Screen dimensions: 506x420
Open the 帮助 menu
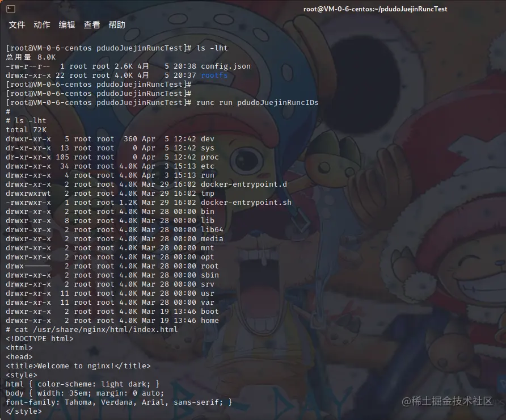pyautogui.click(x=117, y=25)
